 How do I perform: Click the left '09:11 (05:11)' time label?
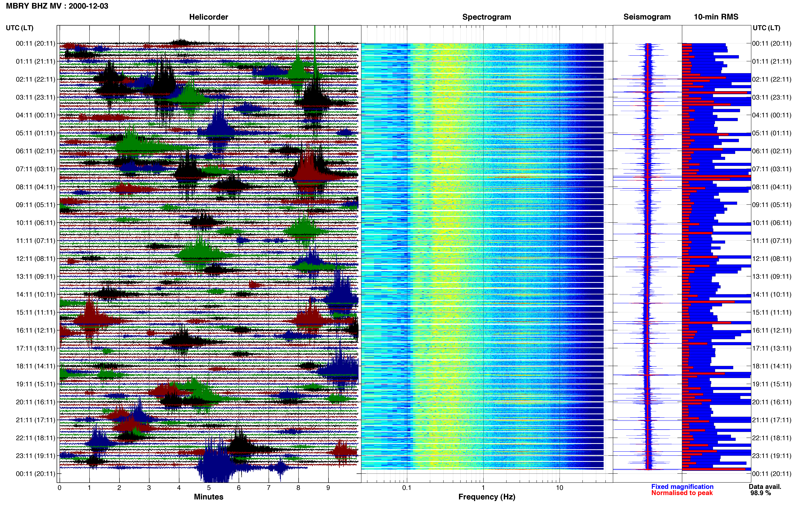coord(36,205)
